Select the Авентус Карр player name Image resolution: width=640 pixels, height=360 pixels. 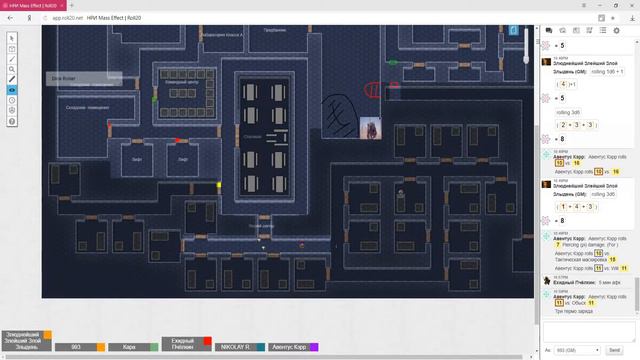tap(289, 347)
